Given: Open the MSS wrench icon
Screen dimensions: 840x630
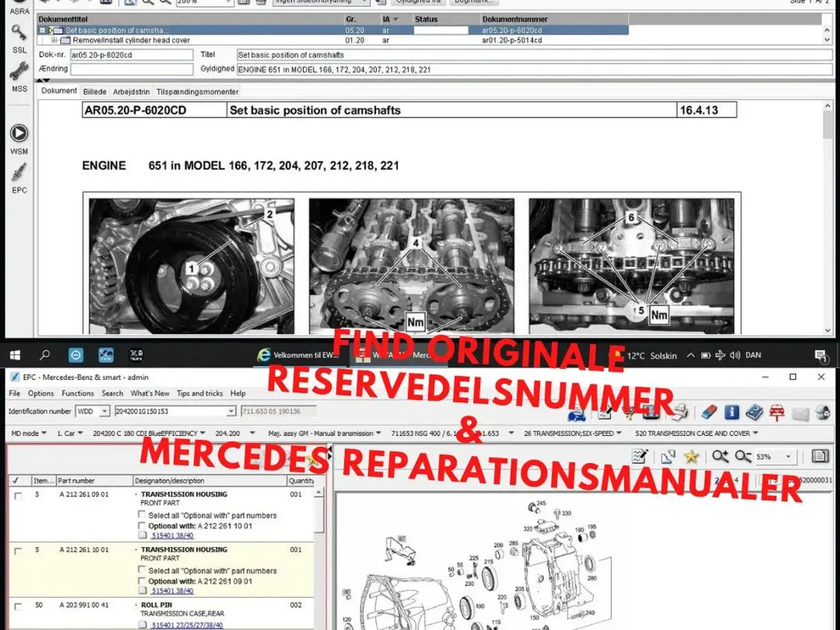Looking at the screenshot, I should (x=19, y=71).
